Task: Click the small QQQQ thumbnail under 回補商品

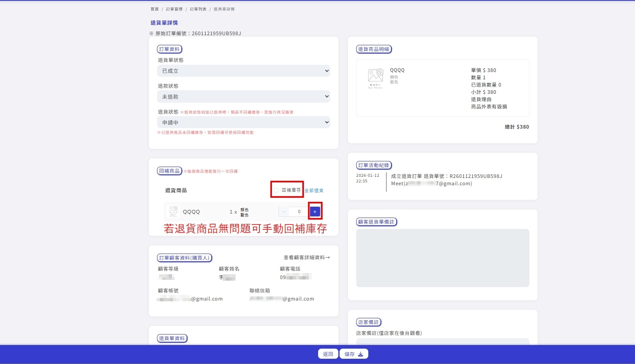Action: 173,212
